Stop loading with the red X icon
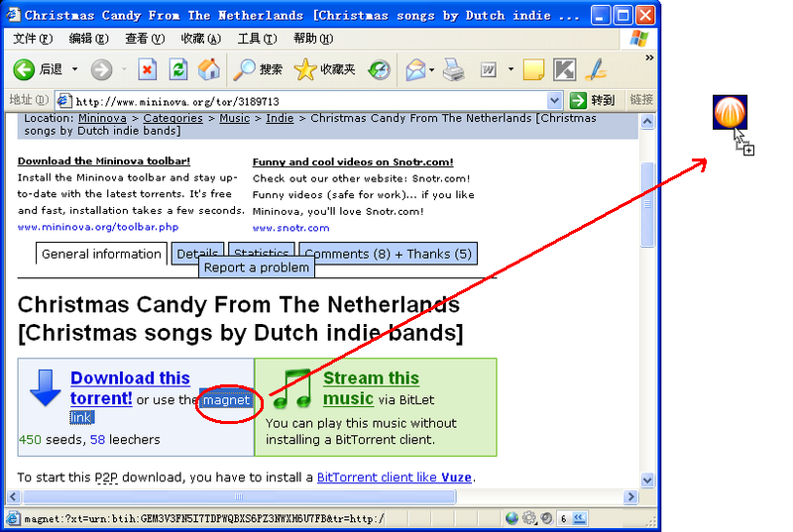Screen dimensions: 793x532 point(147,69)
